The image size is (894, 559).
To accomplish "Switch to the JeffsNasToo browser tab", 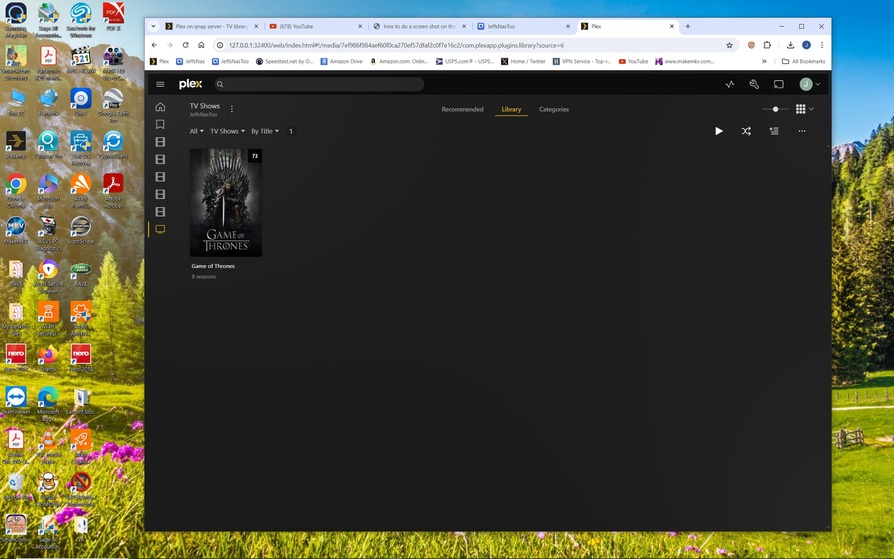I will (x=523, y=26).
